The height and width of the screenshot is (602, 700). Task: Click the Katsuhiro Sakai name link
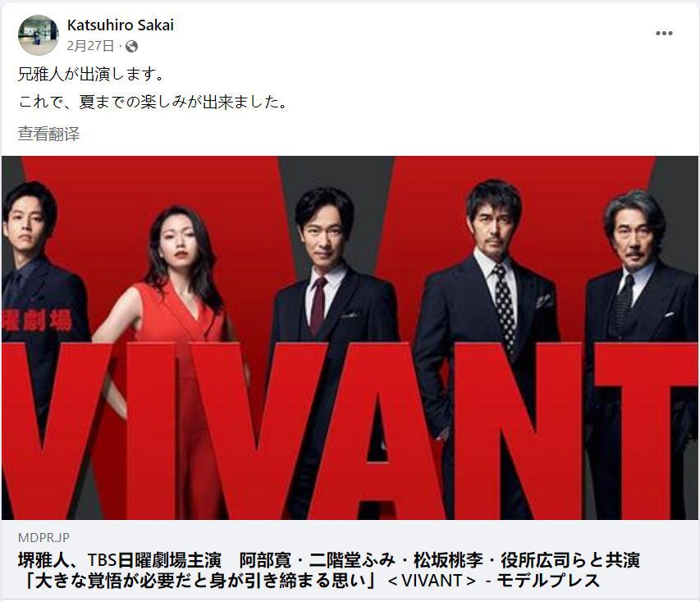click(x=120, y=25)
